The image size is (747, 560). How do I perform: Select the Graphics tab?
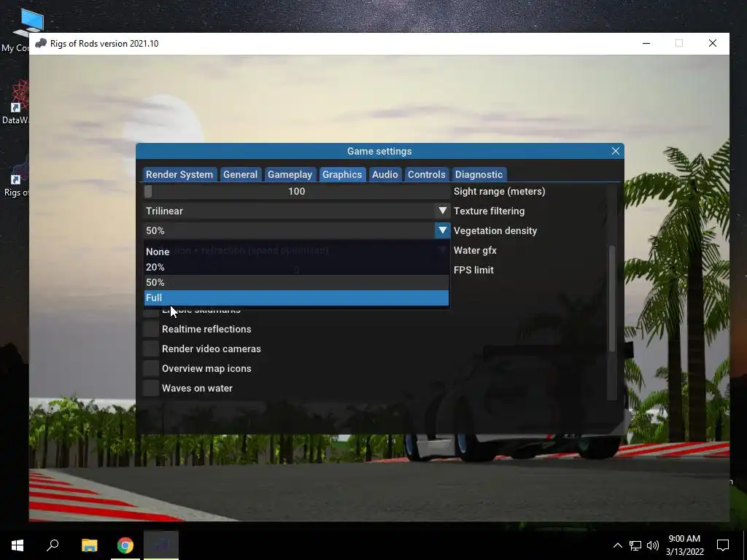click(x=342, y=174)
